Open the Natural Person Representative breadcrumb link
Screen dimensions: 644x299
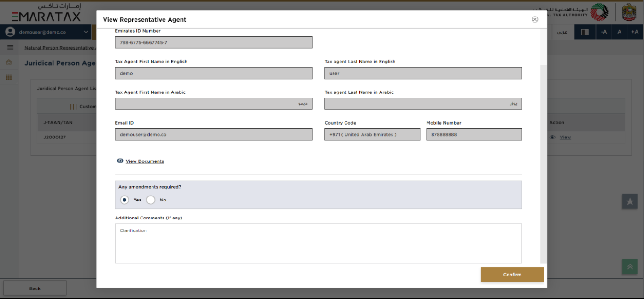tap(60, 48)
